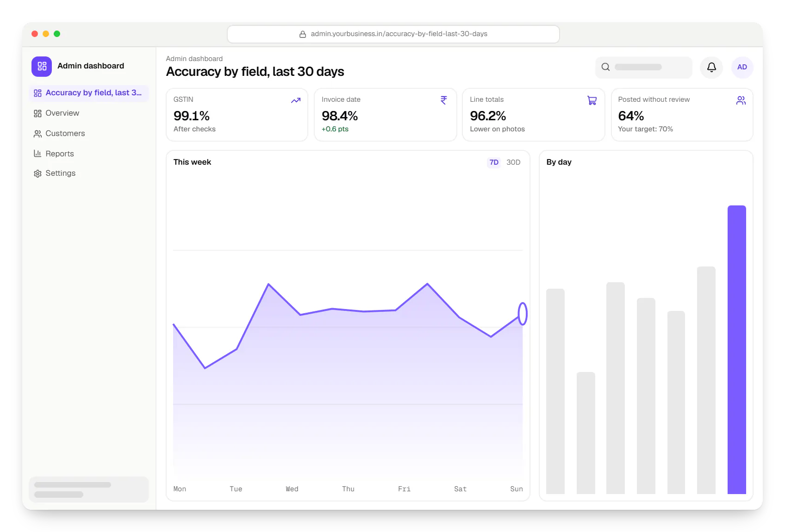Screen dimensions: 785x532
Task: Click the Admin dashboard breadcrumb text
Action: point(194,59)
